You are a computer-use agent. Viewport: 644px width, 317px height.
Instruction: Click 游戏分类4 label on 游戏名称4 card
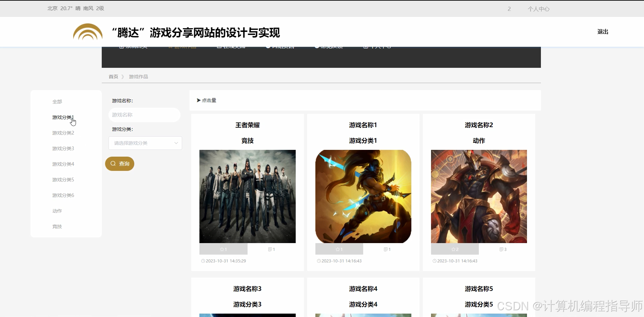coord(363,304)
